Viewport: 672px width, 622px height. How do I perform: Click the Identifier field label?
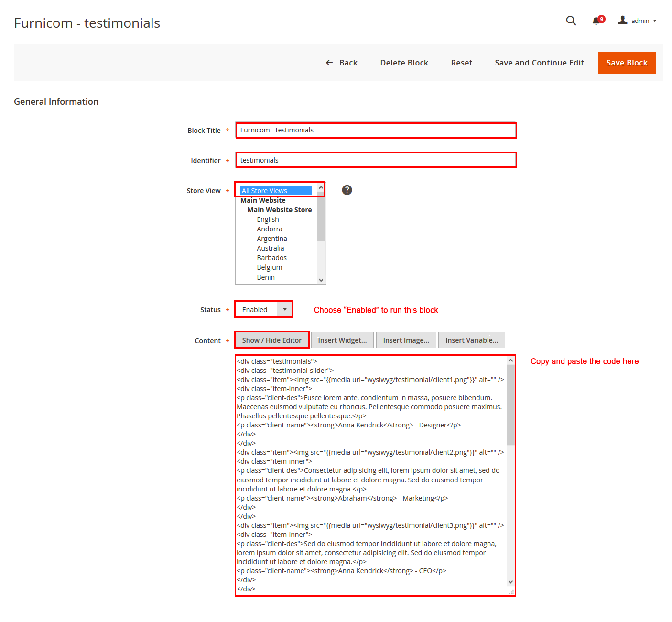(x=206, y=161)
